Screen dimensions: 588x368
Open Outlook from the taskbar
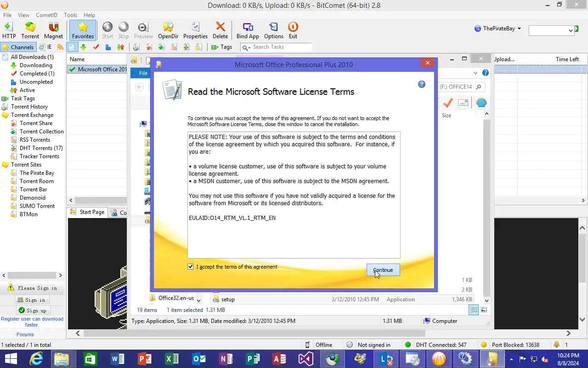tap(198, 359)
